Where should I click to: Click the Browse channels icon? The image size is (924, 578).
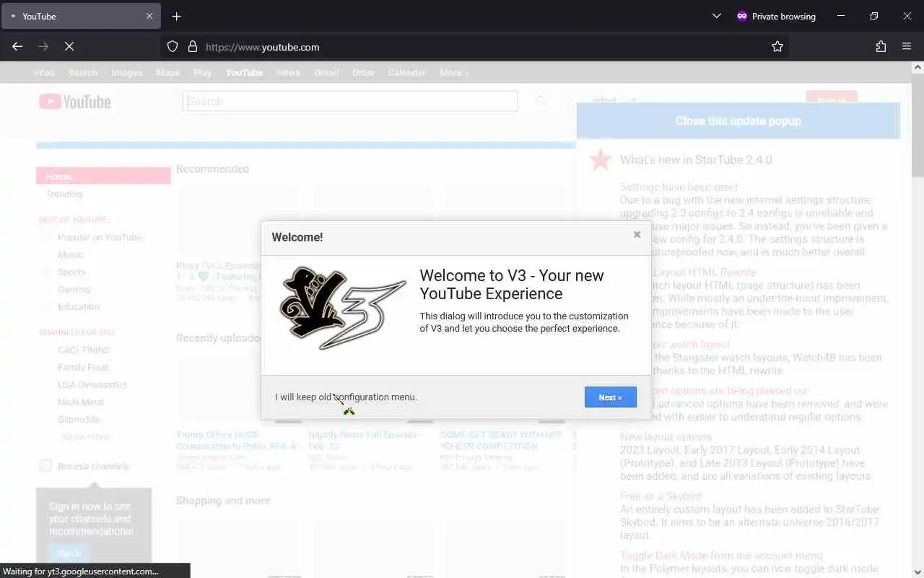(x=45, y=466)
